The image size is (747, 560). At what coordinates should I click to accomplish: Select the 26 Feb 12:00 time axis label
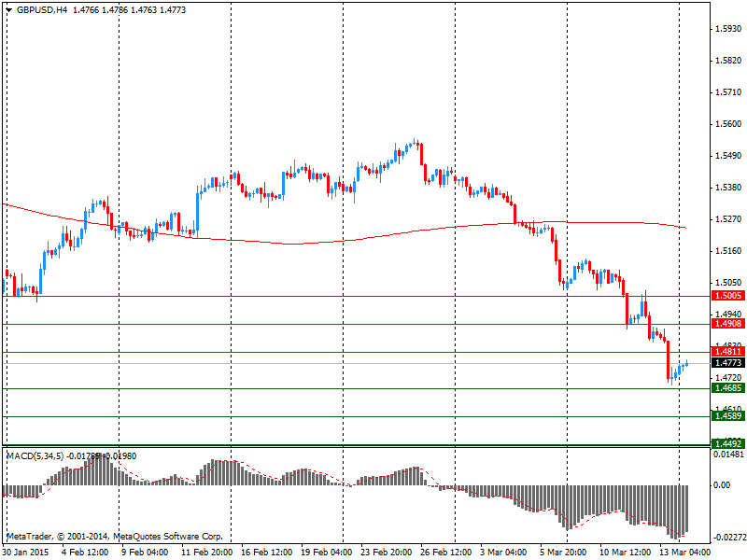(x=446, y=552)
